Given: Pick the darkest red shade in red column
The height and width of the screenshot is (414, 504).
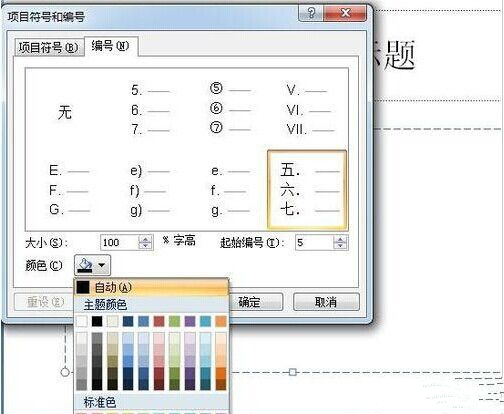Looking at the screenshot, I should pyautogui.click(x=159, y=384).
